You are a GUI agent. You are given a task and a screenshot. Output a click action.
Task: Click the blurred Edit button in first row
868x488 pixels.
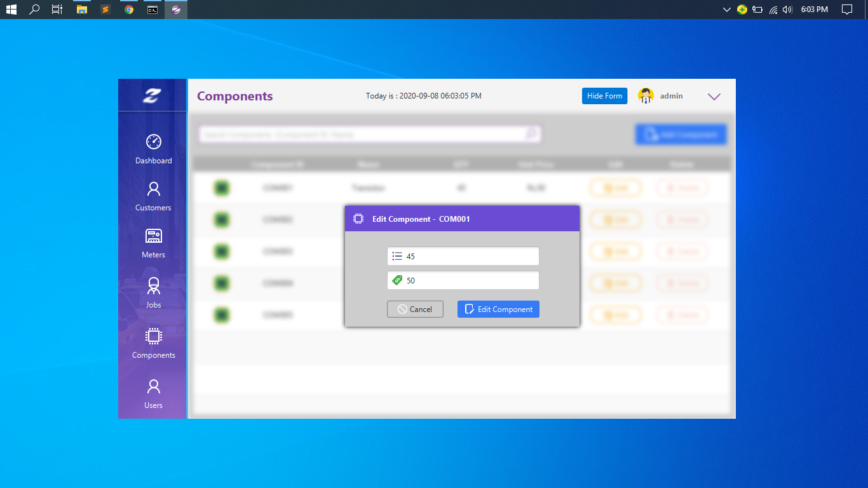616,188
